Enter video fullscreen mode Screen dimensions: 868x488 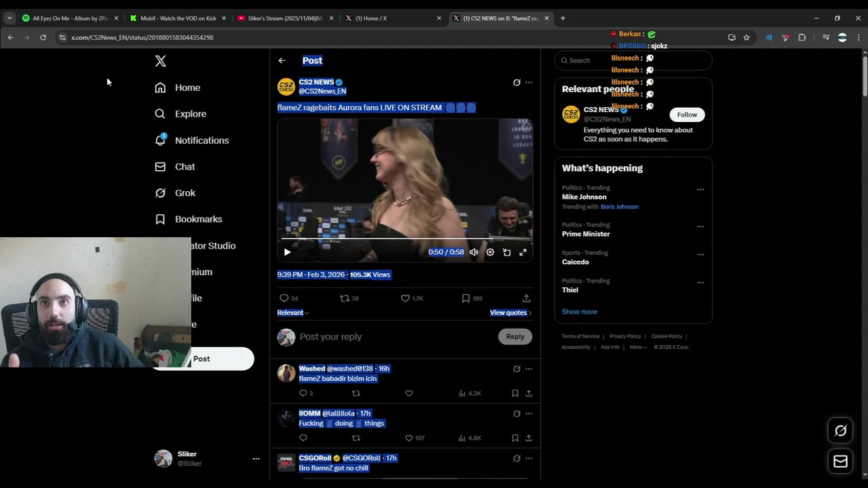[x=523, y=252]
